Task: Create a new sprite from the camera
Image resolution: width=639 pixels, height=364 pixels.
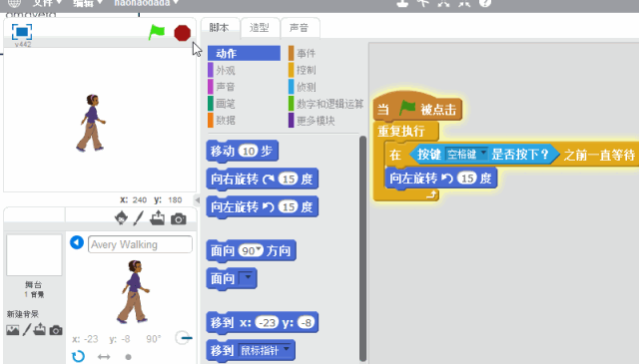Action: coord(178,219)
